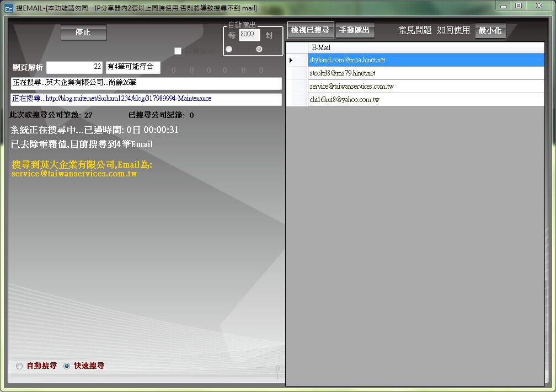Click the 網頁解析 count field showing 22
This screenshot has height=392, width=556.
click(74, 67)
